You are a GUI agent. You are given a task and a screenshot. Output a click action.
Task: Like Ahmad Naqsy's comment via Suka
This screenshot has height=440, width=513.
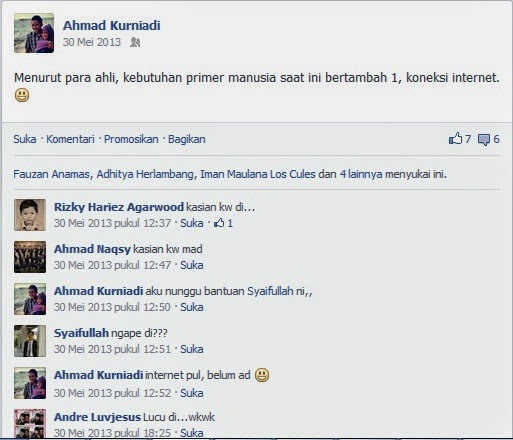[192, 265]
